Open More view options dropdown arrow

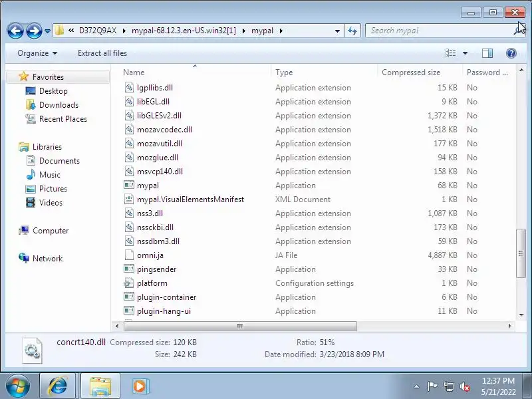[465, 53]
